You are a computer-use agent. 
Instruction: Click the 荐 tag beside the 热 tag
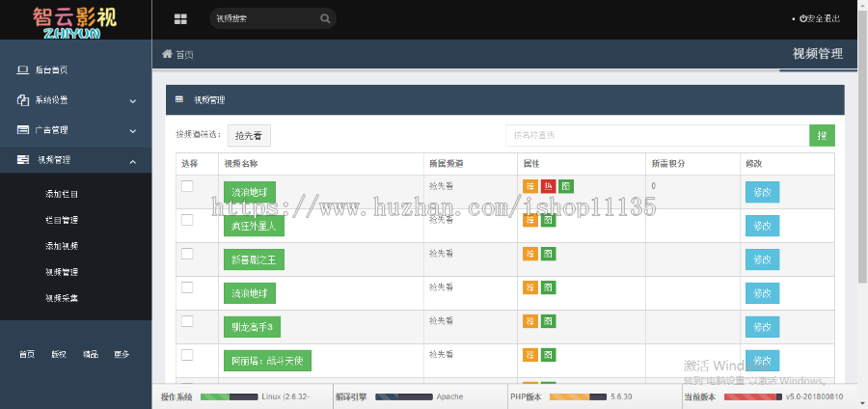pyautogui.click(x=530, y=186)
